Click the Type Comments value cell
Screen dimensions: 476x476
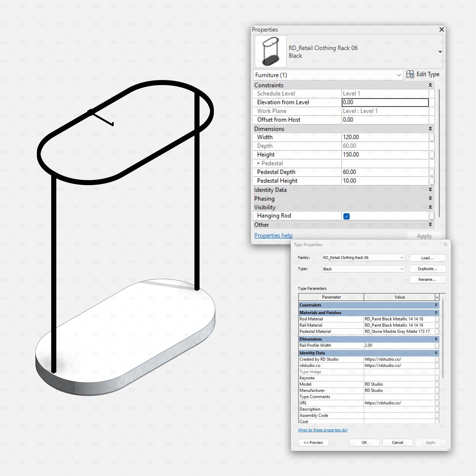pos(399,397)
